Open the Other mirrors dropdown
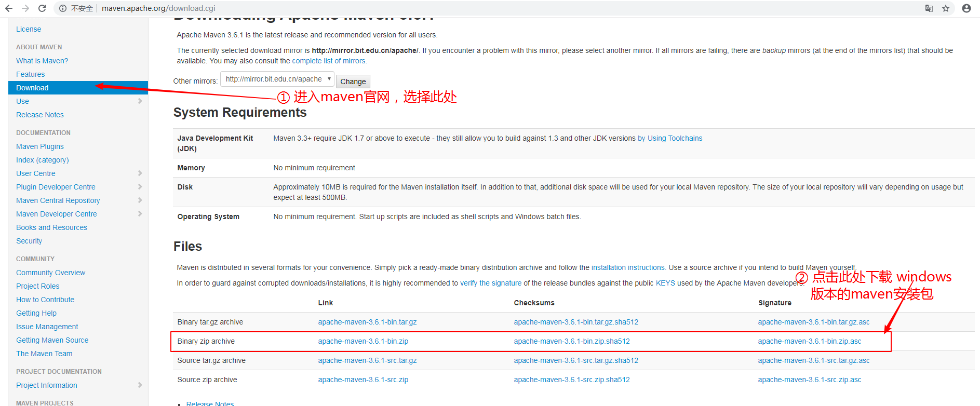This screenshot has width=980, height=406. click(277, 79)
